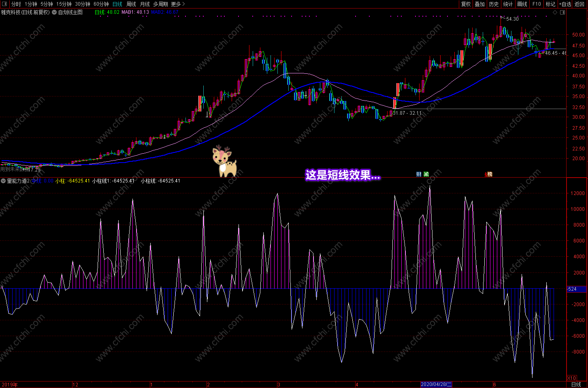Click the 日线 label at bottom right
The width and height of the screenshot is (588, 388).
click(576, 384)
